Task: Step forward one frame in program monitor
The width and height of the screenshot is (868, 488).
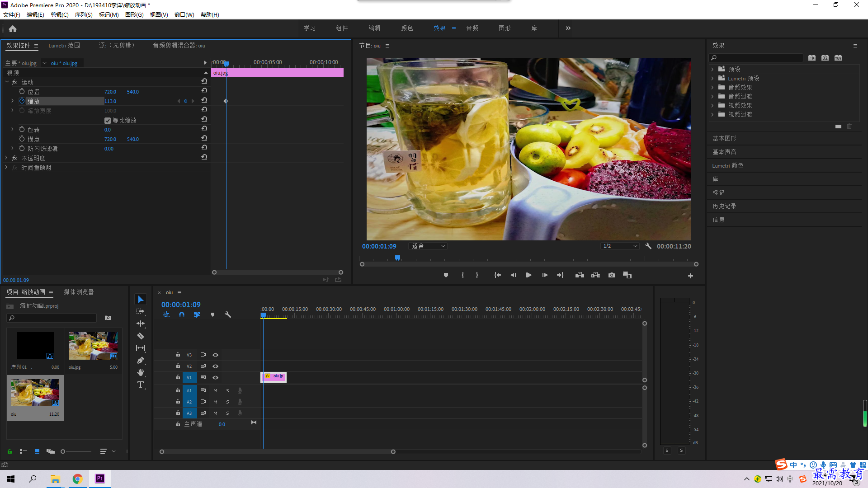Action: 545,275
